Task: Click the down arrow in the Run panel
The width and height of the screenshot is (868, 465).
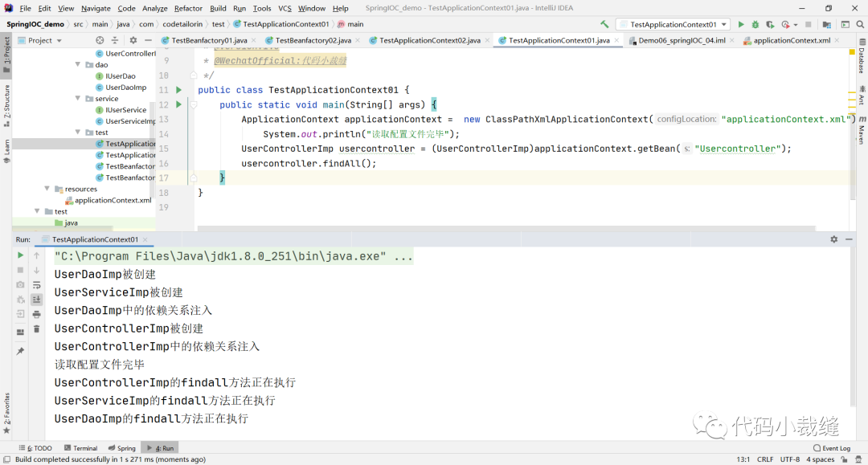Action: pyautogui.click(x=36, y=271)
